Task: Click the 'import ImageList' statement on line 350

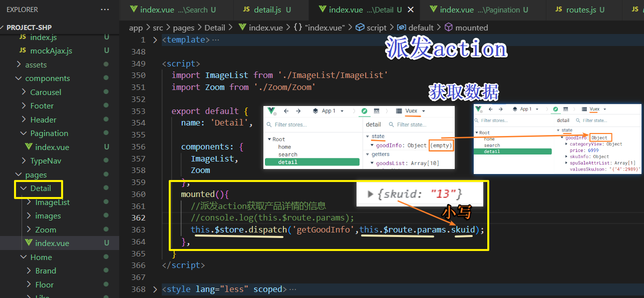Action: [x=280, y=75]
